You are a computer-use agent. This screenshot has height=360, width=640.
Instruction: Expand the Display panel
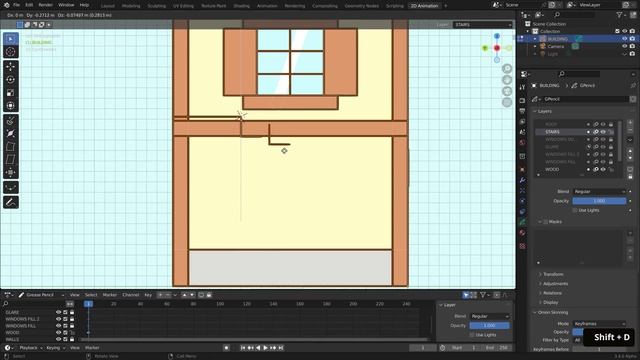550,302
